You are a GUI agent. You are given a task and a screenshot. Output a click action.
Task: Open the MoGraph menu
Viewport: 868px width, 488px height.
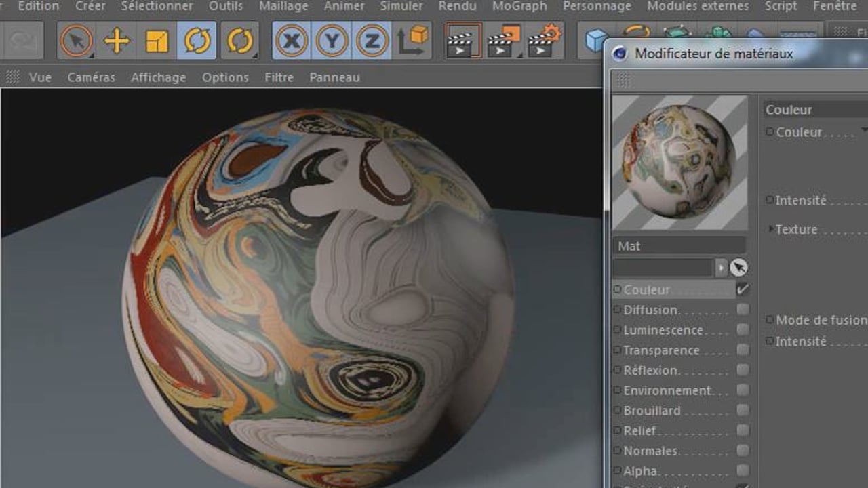coord(519,6)
